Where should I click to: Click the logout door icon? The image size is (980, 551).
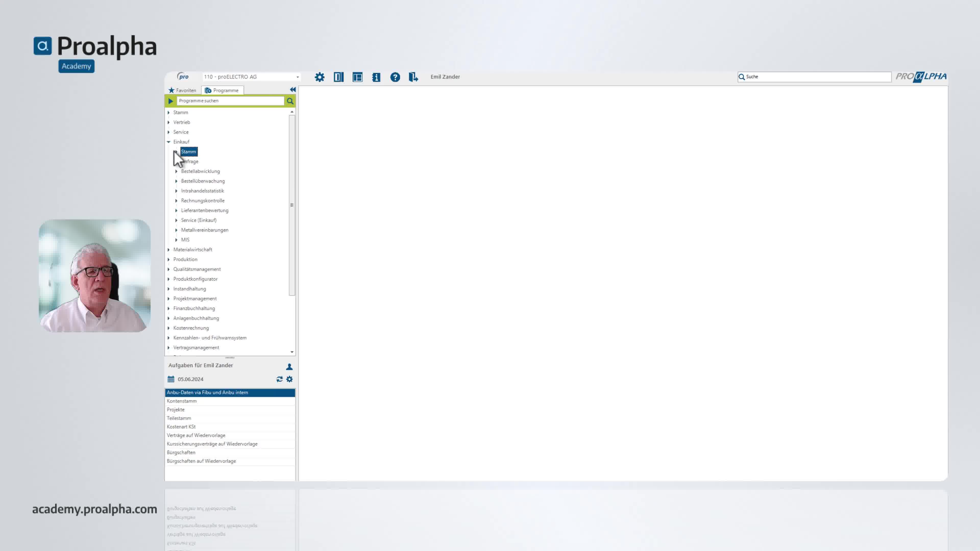[413, 77]
